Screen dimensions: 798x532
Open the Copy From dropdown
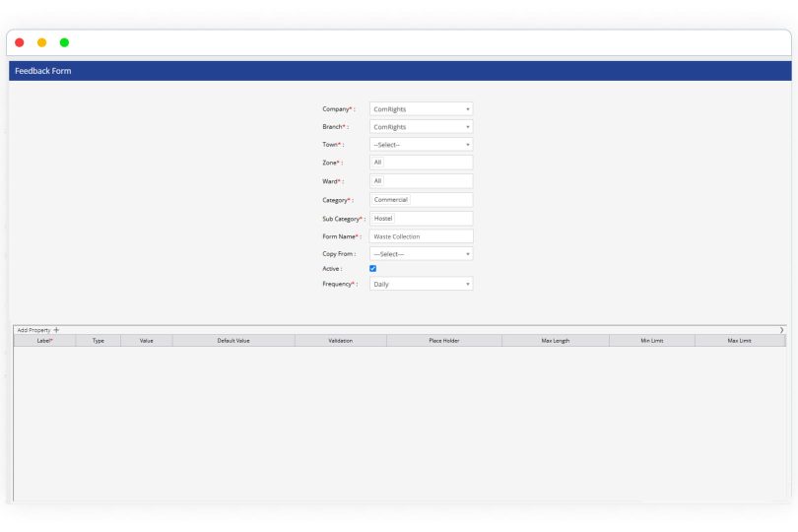click(421, 254)
